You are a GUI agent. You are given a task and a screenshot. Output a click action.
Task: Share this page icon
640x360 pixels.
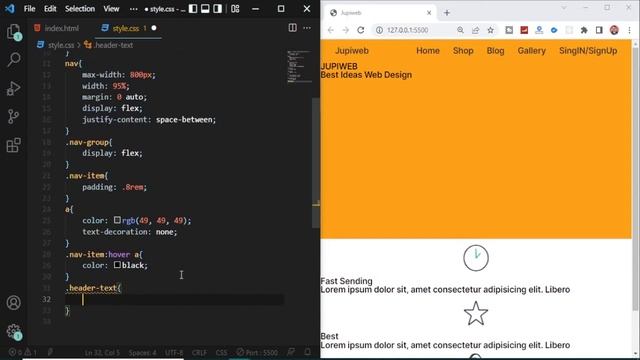(x=476, y=30)
